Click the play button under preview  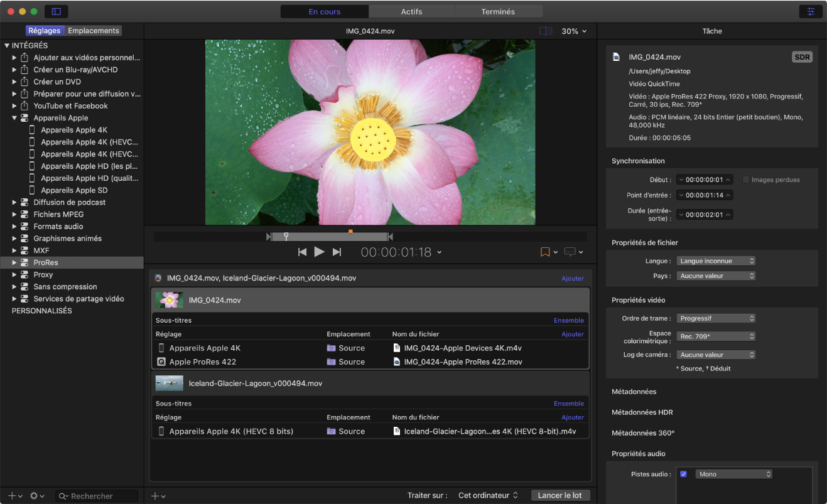click(x=319, y=252)
